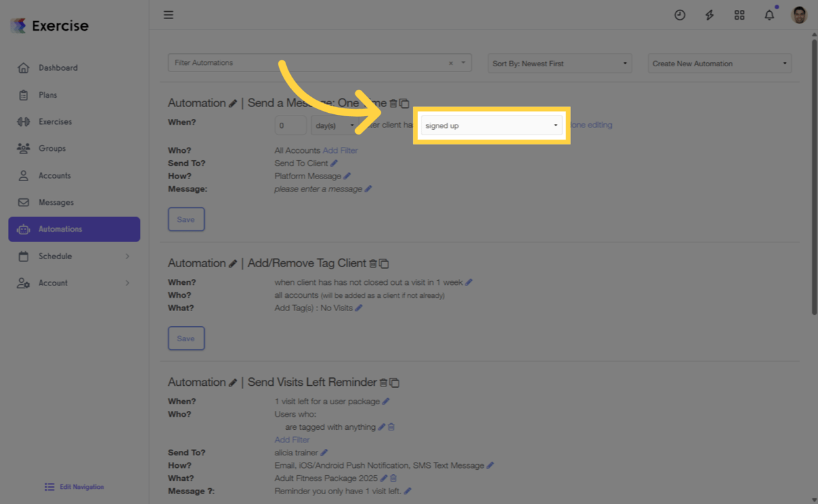Edit the Email/Push/SMS delivery methods
This screenshot has height=504, width=818.
(x=490, y=465)
